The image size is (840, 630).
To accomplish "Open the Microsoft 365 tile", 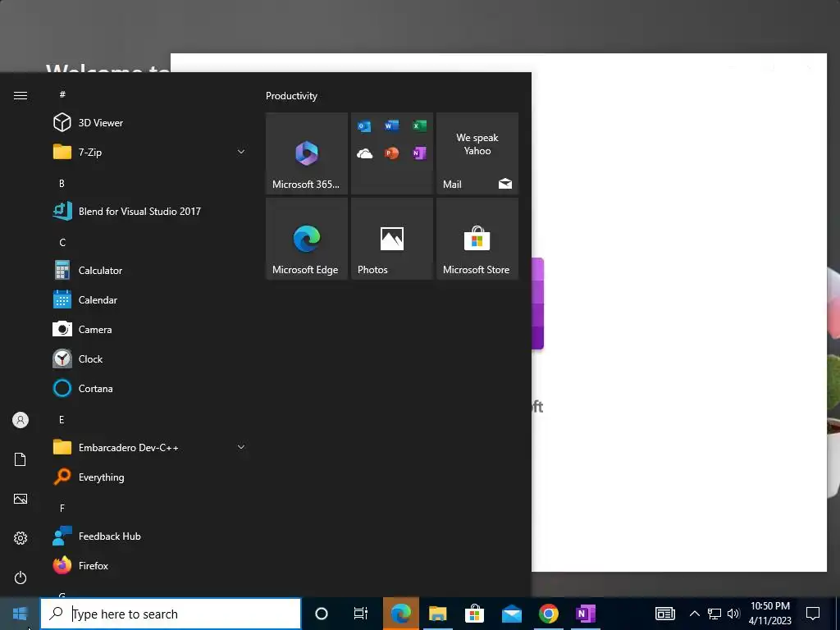I will 307,153.
